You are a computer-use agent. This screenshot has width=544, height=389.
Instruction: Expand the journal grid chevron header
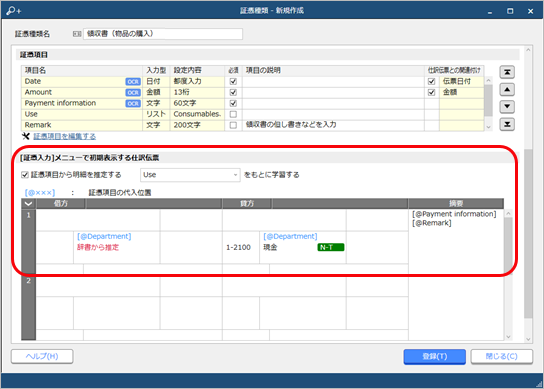click(28, 204)
